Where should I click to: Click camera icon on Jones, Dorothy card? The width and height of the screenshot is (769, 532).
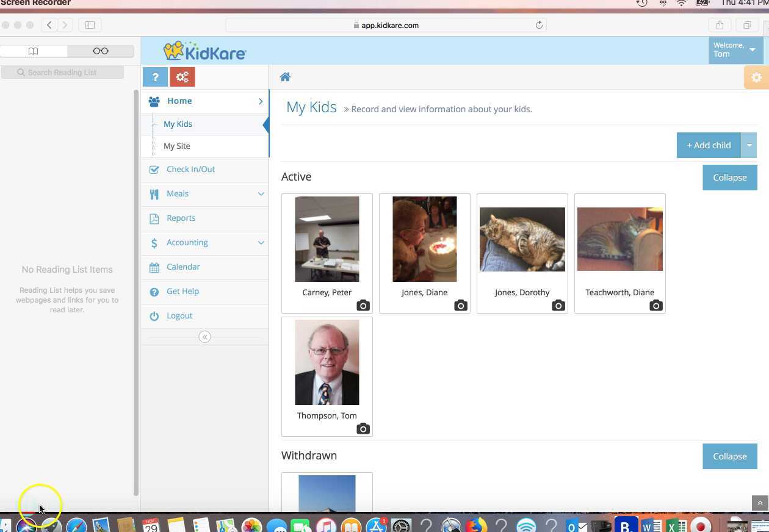coord(558,305)
